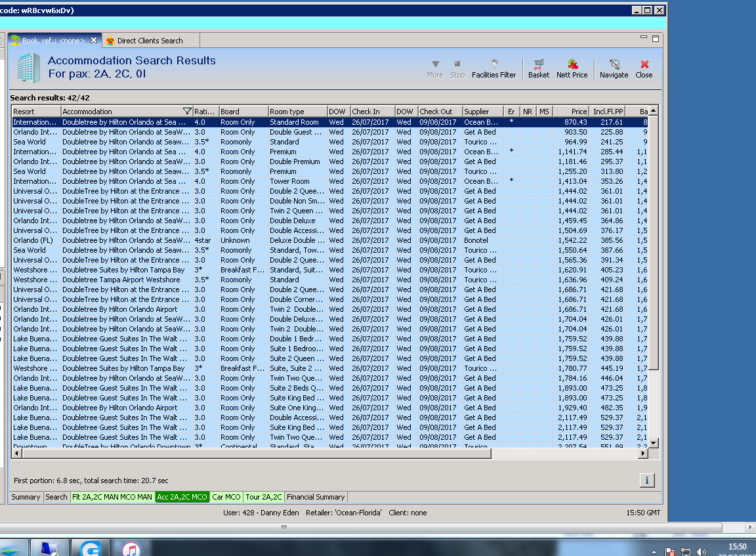Click the Nett Price icon
756x556 pixels.
[x=572, y=69]
